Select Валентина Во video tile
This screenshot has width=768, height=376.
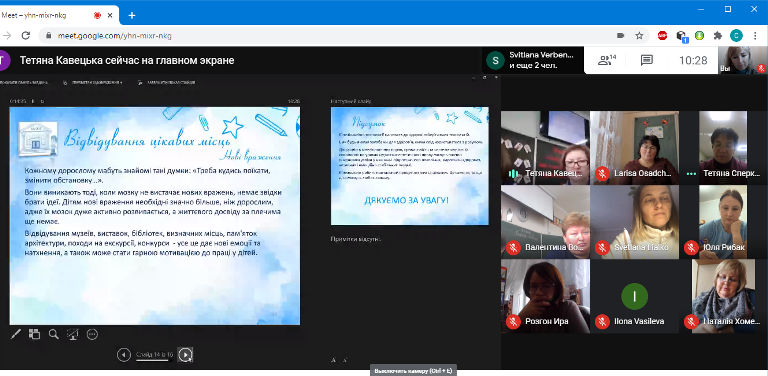tap(545, 222)
